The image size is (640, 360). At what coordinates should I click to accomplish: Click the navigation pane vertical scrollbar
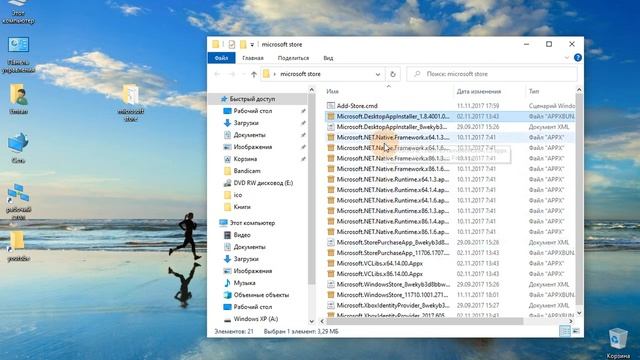(x=311, y=188)
